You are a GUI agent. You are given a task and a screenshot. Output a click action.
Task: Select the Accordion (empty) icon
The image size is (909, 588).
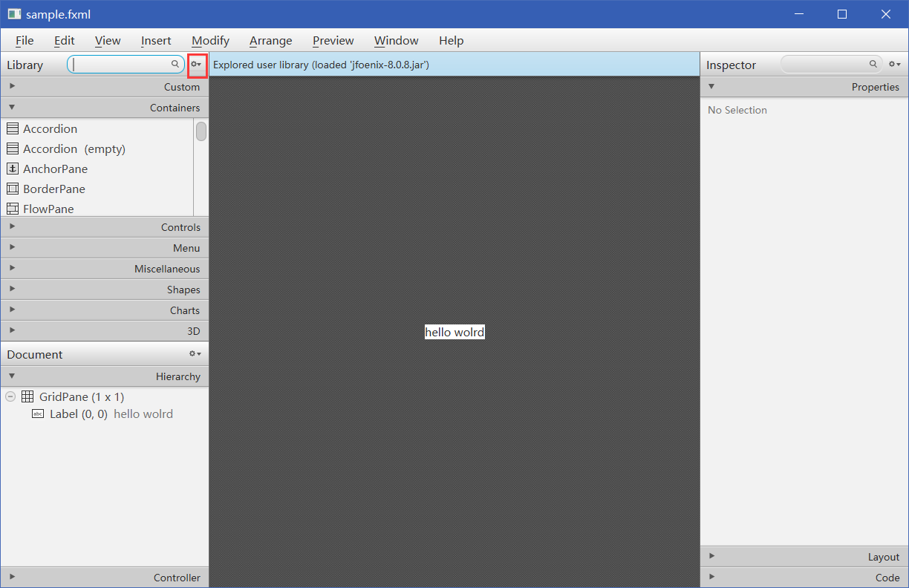coord(13,148)
